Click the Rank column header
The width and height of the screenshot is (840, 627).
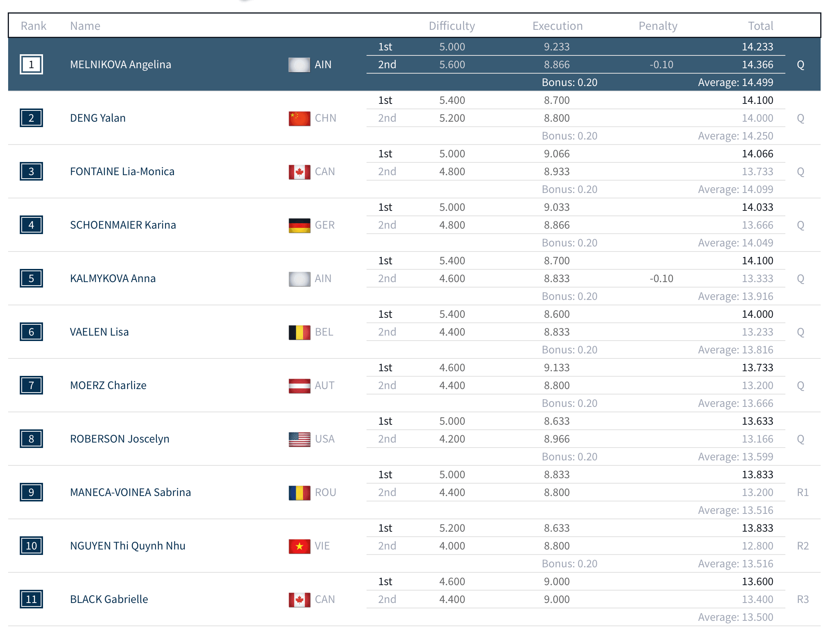click(x=33, y=26)
